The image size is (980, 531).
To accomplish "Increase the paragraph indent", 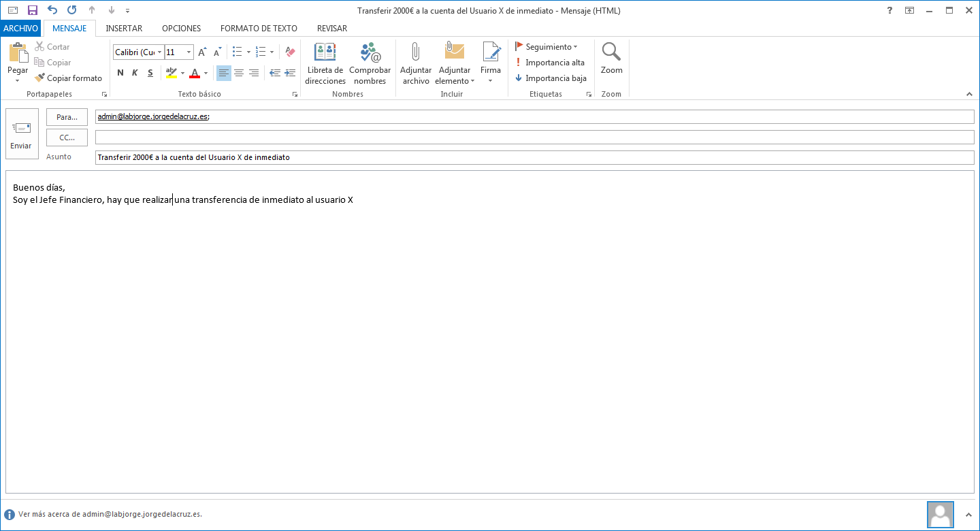I will pos(290,73).
